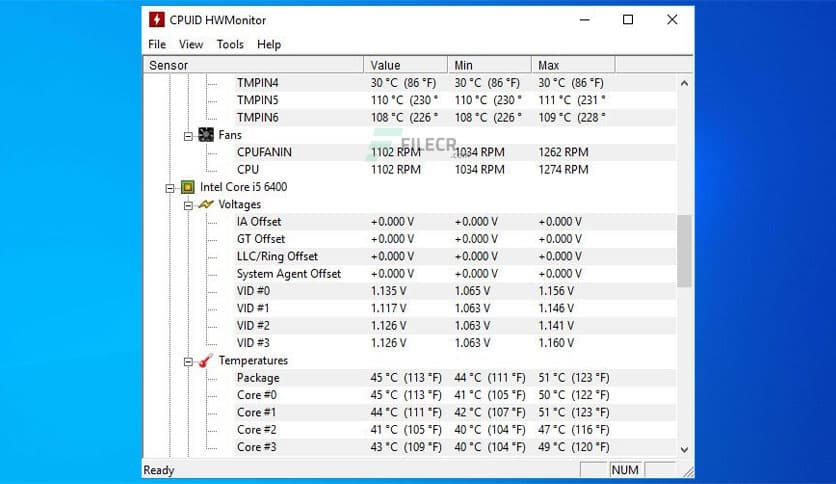Click the Voltages lightning bolt icon

coord(206,204)
